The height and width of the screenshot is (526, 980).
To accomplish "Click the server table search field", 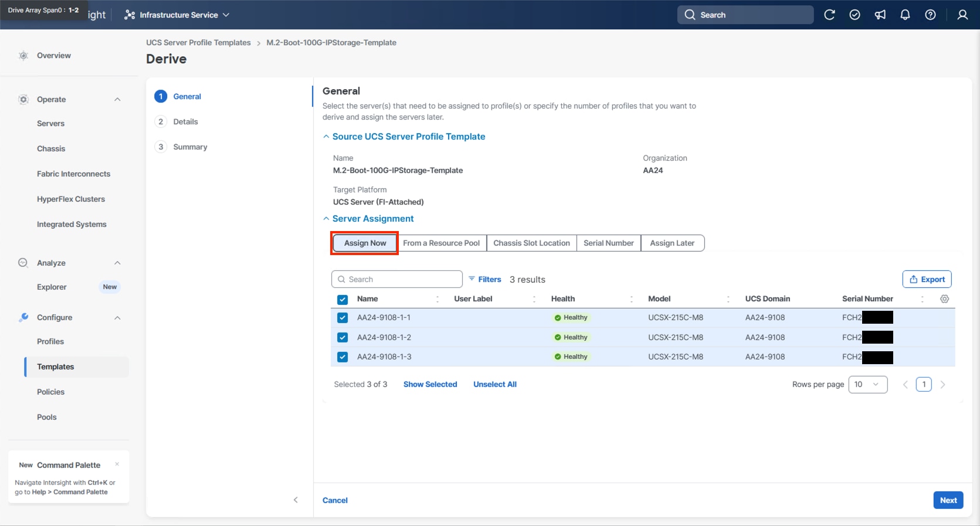I will tap(397, 279).
